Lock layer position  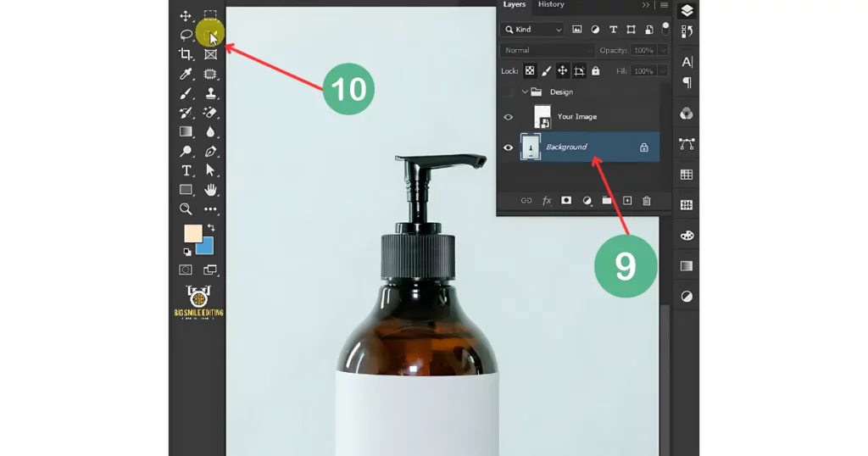(x=563, y=71)
